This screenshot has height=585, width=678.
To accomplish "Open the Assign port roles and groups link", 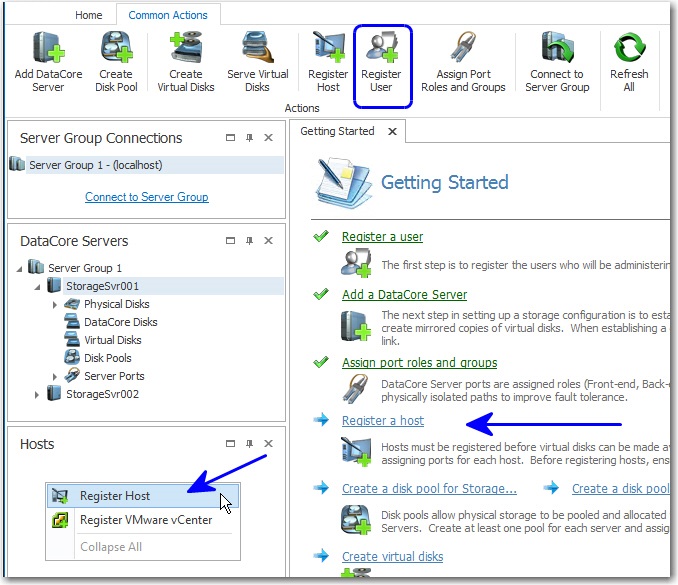I will tap(419, 362).
